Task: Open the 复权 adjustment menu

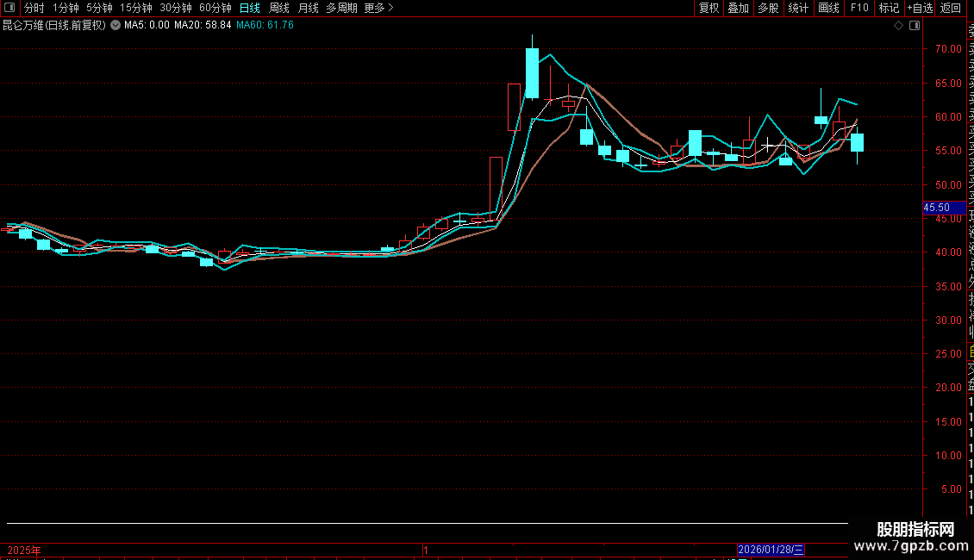Action: (709, 8)
